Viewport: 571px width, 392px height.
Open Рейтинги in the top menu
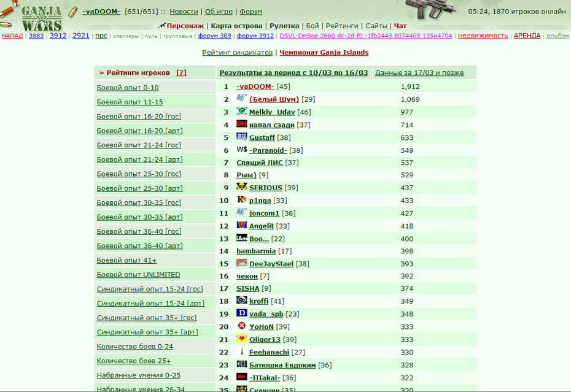tap(342, 26)
